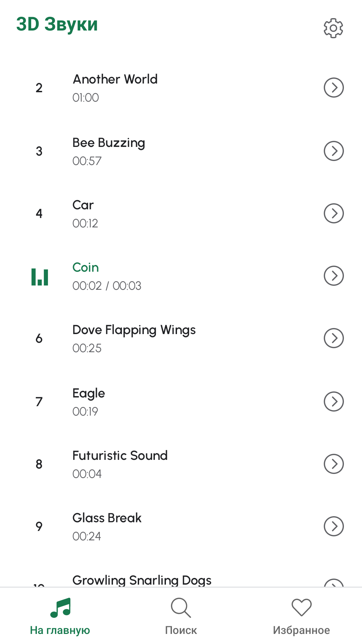The width and height of the screenshot is (362, 644).
Task: Start Futuristic Sound playback
Action: click(120, 456)
